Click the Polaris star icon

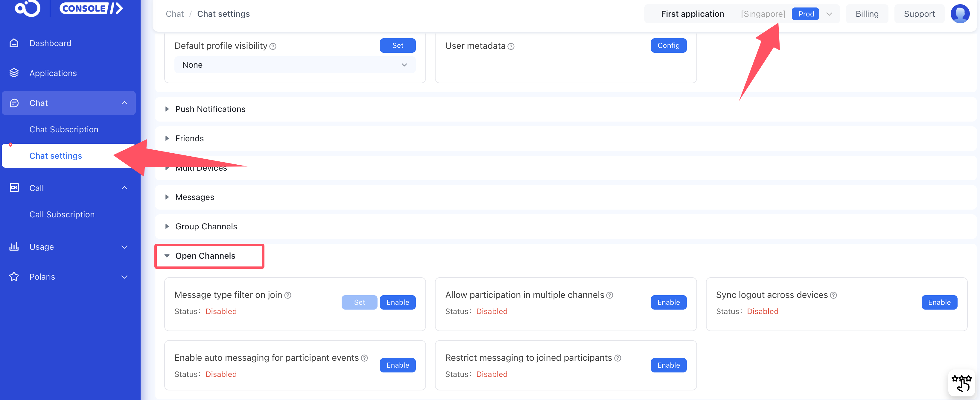click(x=14, y=277)
